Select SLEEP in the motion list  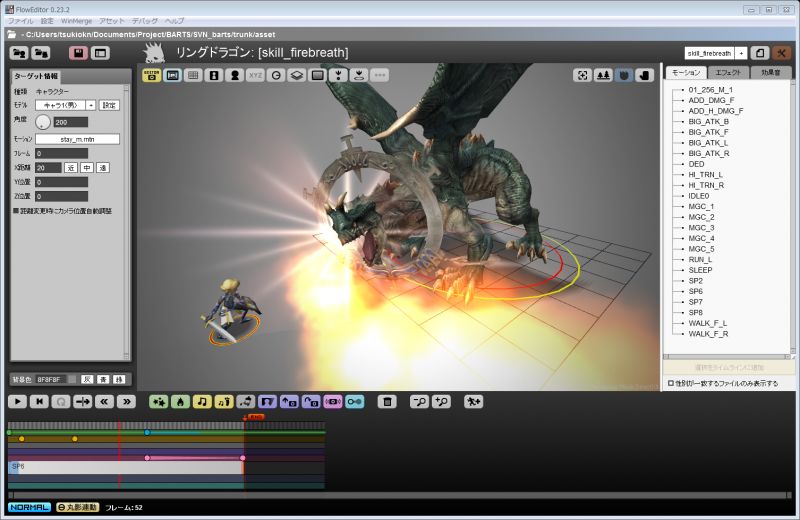coord(700,270)
